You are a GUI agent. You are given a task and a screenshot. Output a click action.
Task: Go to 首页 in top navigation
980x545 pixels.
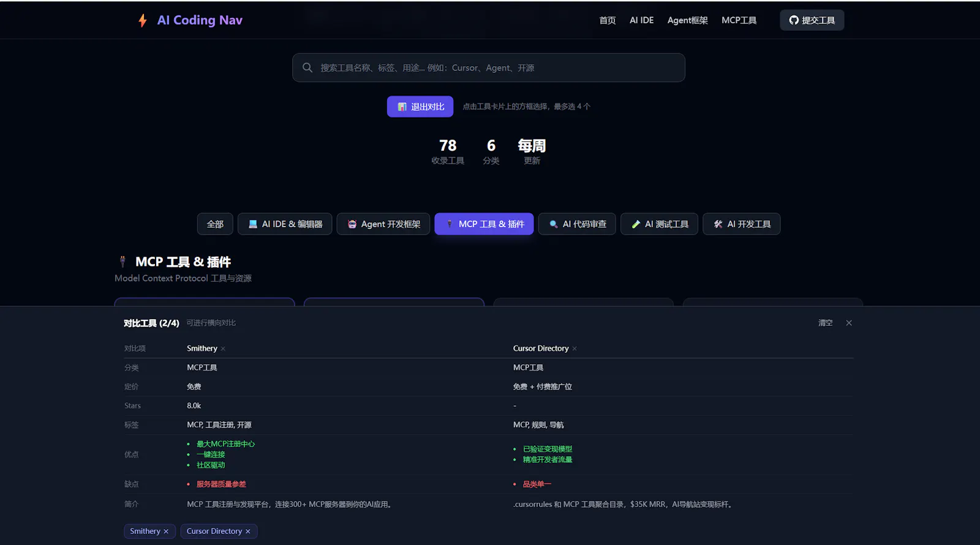click(608, 20)
